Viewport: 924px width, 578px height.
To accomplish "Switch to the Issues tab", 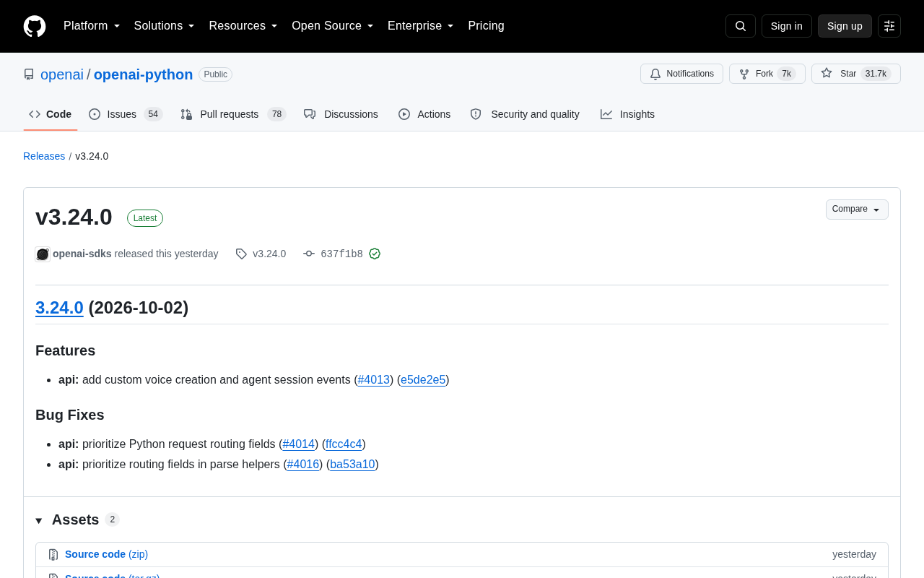I will tap(126, 114).
